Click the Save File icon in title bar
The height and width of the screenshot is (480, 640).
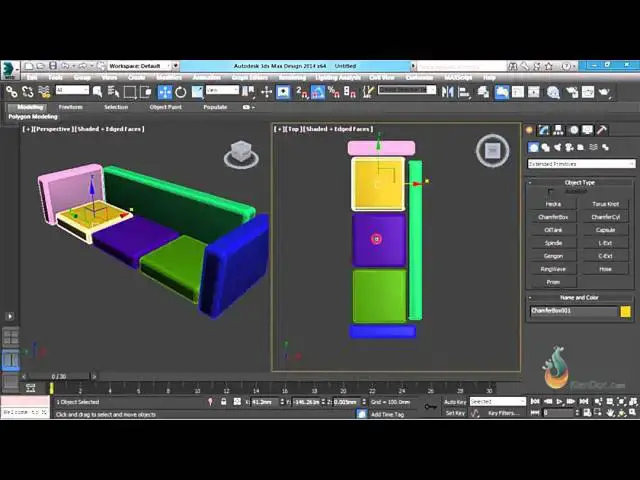click(53, 66)
